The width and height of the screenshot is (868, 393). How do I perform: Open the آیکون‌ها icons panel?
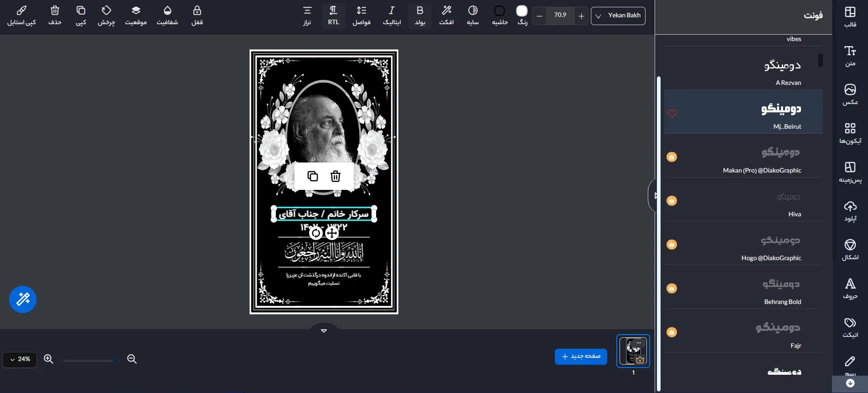(850, 133)
